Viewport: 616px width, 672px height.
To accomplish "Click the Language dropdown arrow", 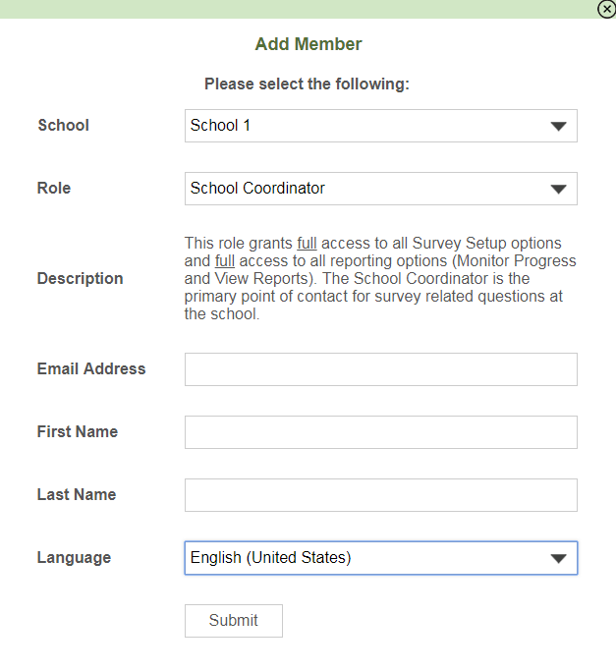I will click(558, 558).
